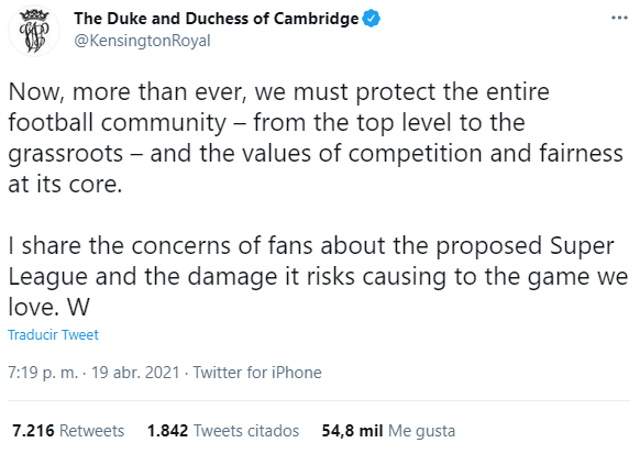Open the three-dot more options menu
Viewport: 640px width, 454px height.
(619, 18)
